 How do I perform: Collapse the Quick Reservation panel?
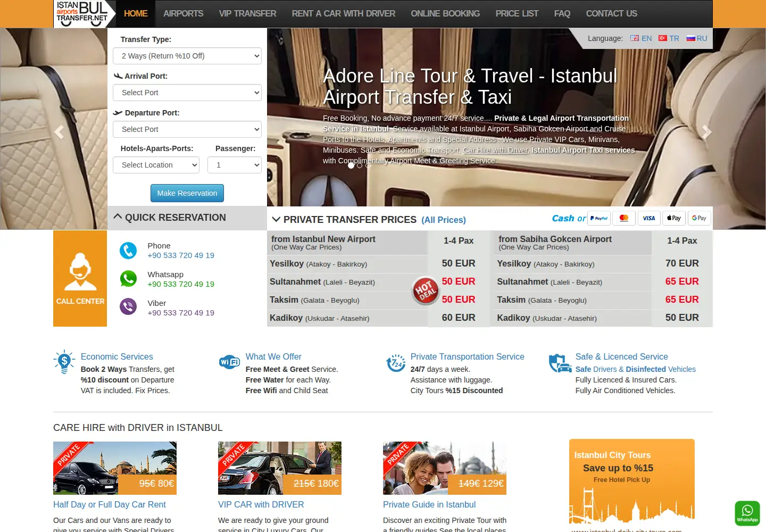tap(118, 217)
